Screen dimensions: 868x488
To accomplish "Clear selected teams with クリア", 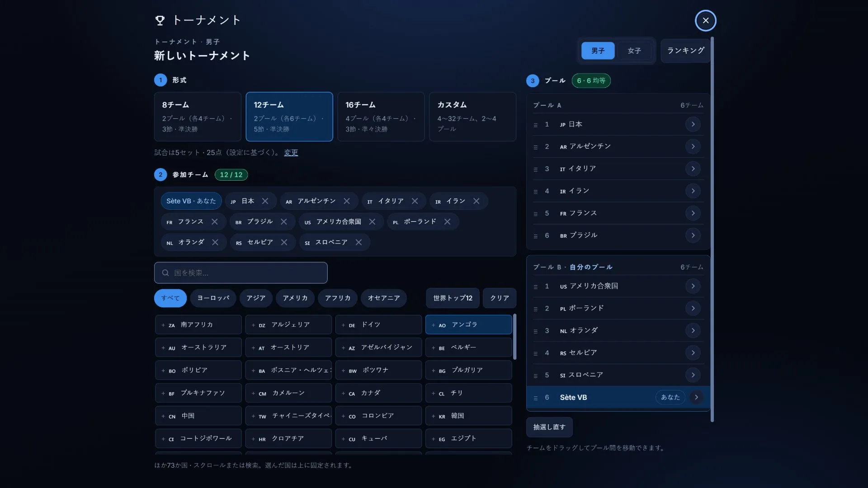I will (500, 298).
